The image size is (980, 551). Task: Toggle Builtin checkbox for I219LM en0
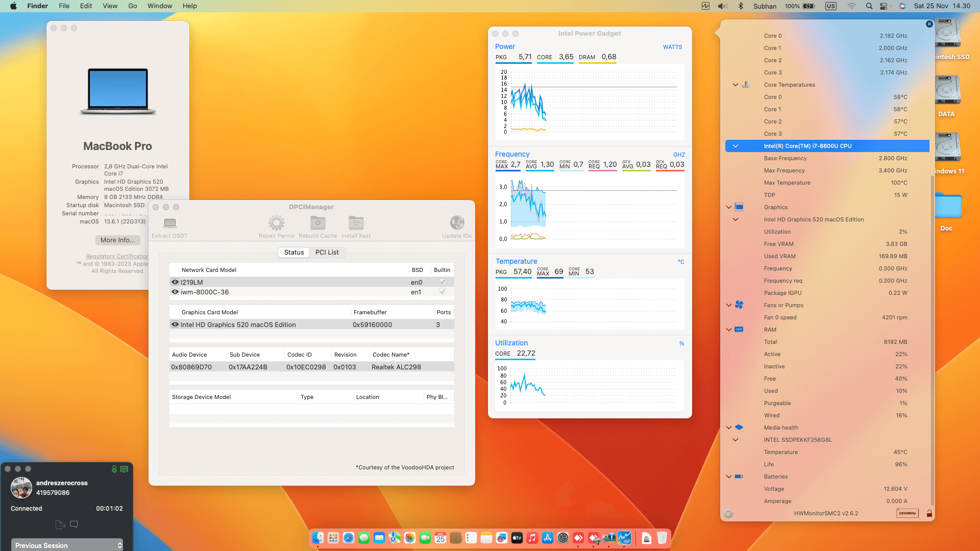442,282
